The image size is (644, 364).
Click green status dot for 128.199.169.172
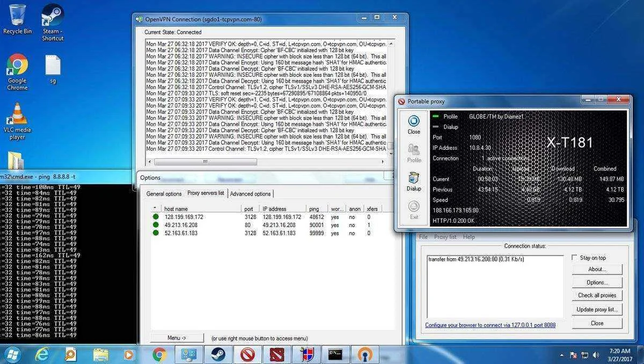click(x=156, y=217)
